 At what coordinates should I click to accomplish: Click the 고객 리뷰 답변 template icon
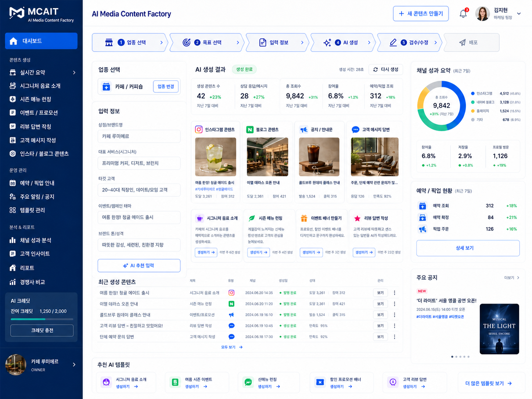pos(393,382)
